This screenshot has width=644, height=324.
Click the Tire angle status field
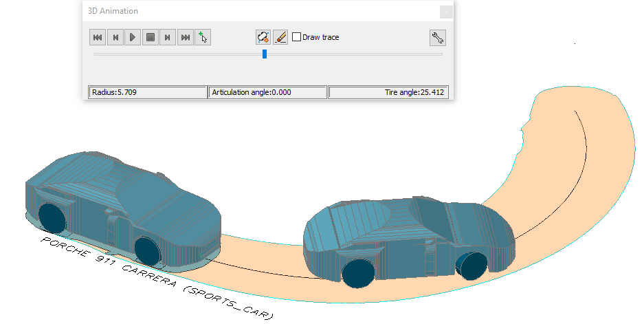pyautogui.click(x=388, y=92)
